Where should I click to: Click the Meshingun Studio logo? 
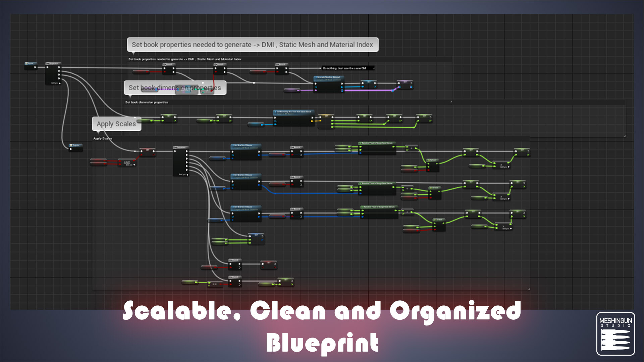616,332
